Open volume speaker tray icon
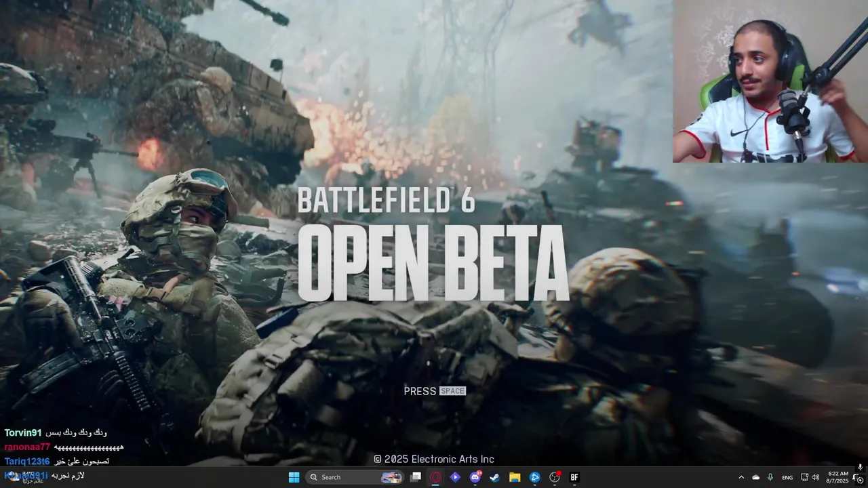The image size is (868, 488). [815, 477]
